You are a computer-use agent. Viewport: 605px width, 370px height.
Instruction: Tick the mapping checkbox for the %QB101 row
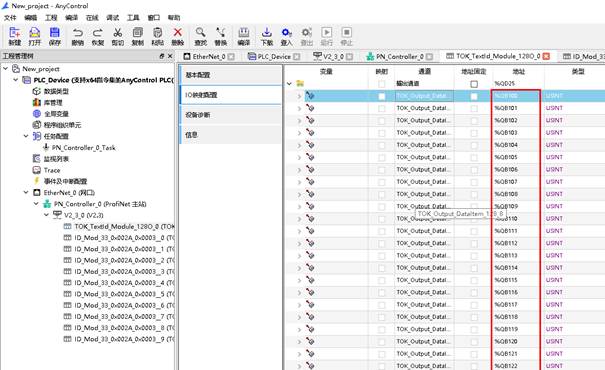click(382, 108)
